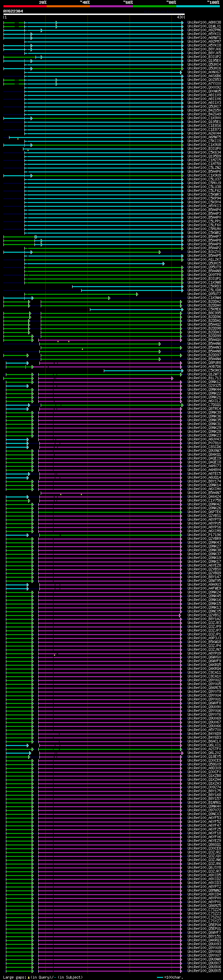Open the UniRef100_B3IUP2 hit
This screenshot has width=223, height=980.
pos(204,57)
